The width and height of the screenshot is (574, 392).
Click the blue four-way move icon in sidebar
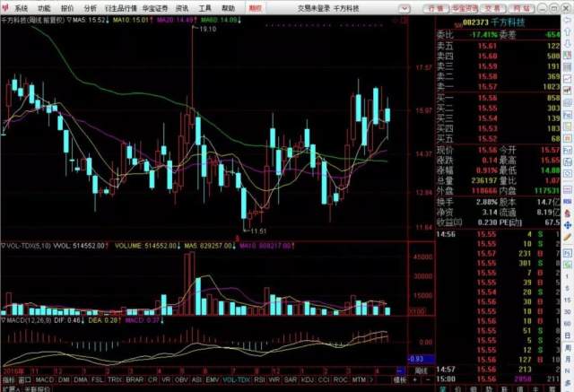(568, 224)
